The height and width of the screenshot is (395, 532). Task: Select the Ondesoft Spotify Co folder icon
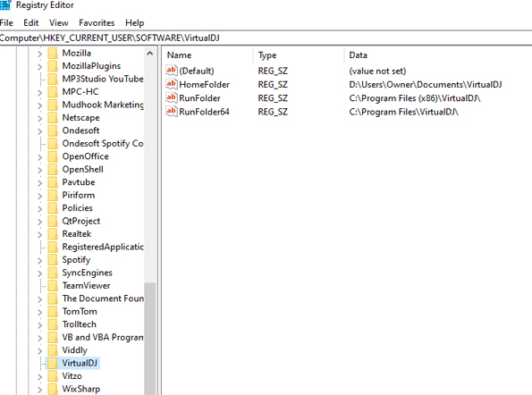pos(53,143)
